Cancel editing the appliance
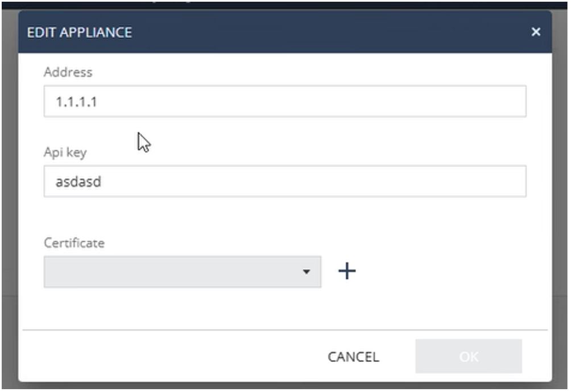The width and height of the screenshot is (572, 392). click(x=353, y=357)
